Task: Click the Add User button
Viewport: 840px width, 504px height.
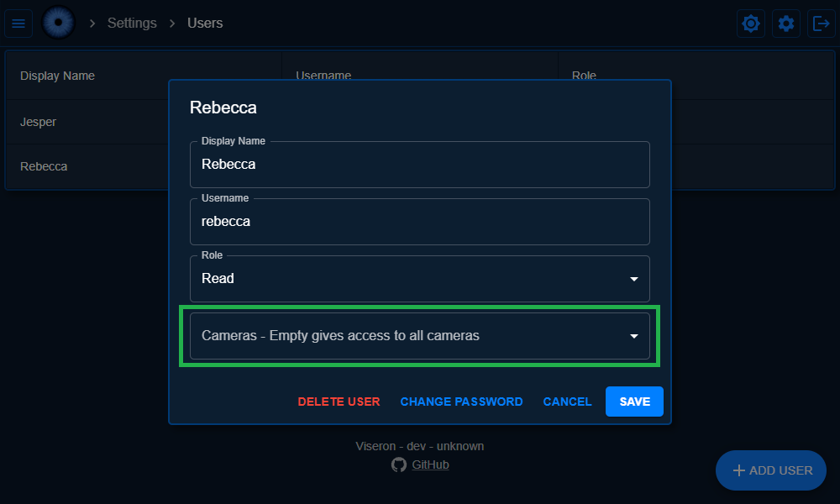Action: [771, 470]
